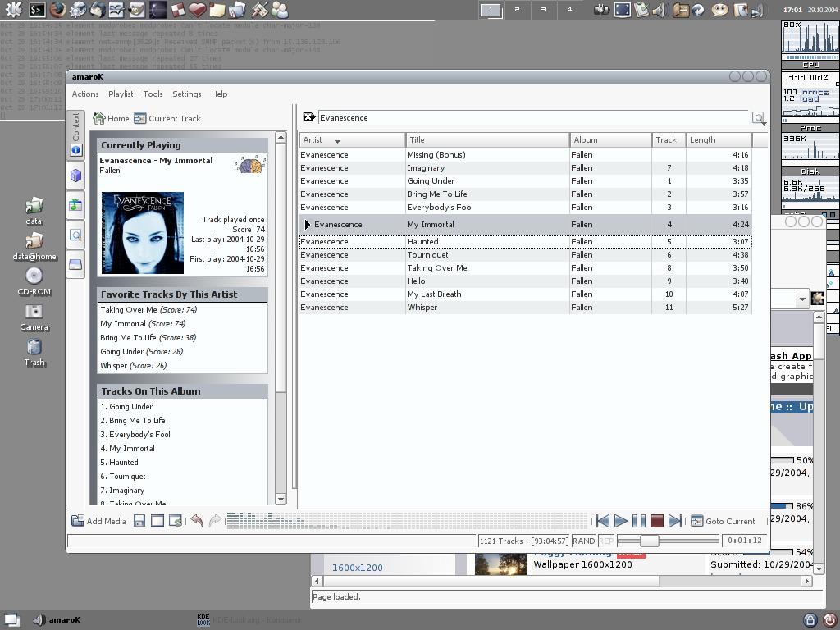
Task: Click the Clear playlist blank-page icon
Action: coord(157,521)
